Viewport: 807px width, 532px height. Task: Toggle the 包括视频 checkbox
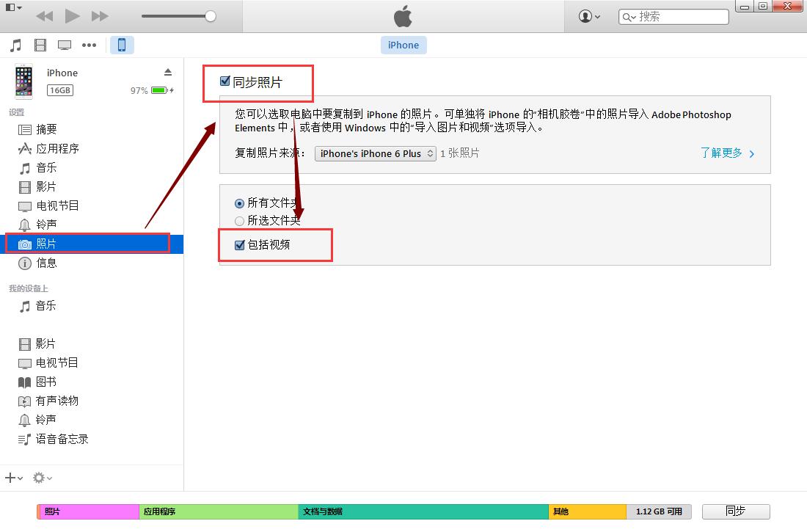click(x=239, y=245)
